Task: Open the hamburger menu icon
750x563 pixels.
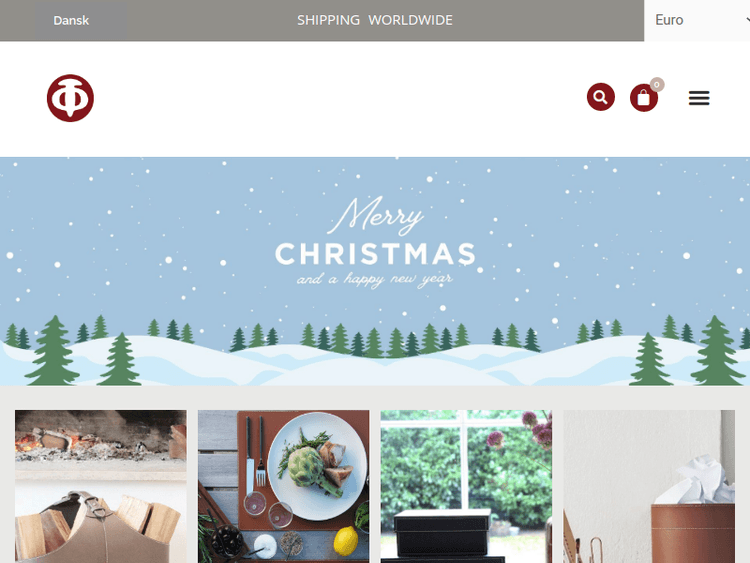Action: pyautogui.click(x=699, y=98)
